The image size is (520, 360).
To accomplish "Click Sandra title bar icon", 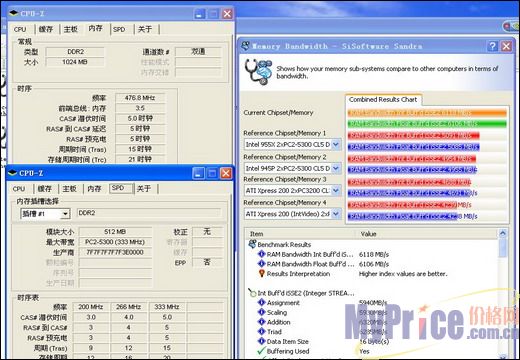I will click(x=246, y=46).
